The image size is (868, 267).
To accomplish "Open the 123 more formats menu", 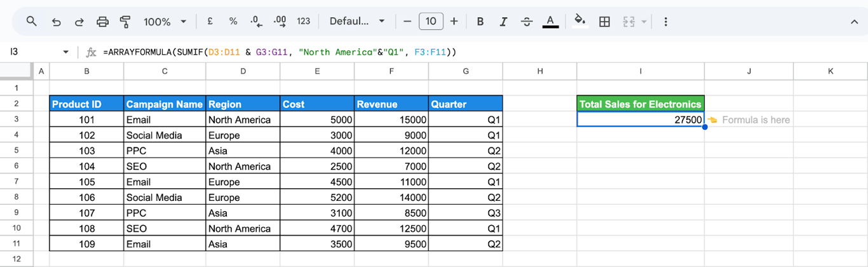I will click(x=304, y=22).
